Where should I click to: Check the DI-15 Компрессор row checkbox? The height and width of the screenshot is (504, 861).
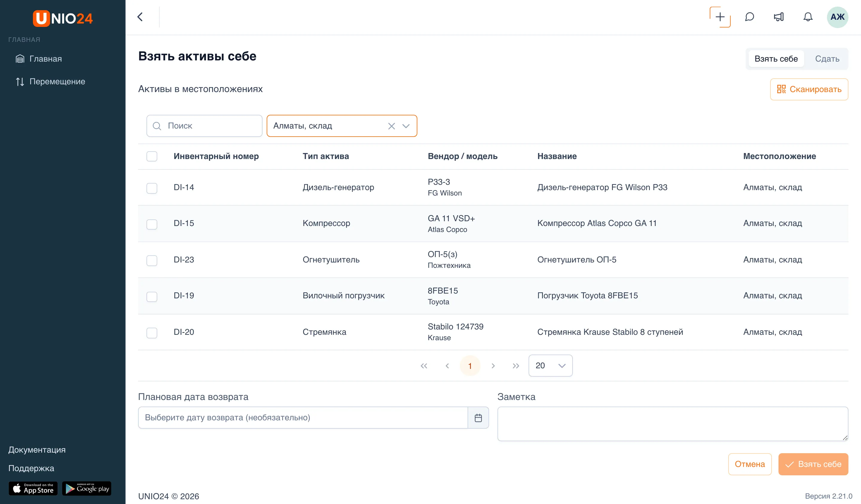tap(152, 224)
